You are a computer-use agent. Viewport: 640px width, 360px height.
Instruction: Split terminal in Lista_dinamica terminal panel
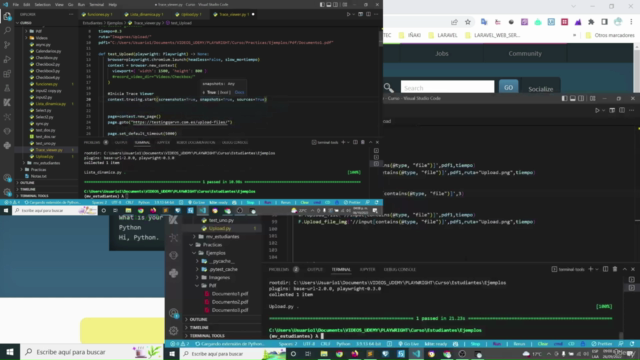point(355,142)
